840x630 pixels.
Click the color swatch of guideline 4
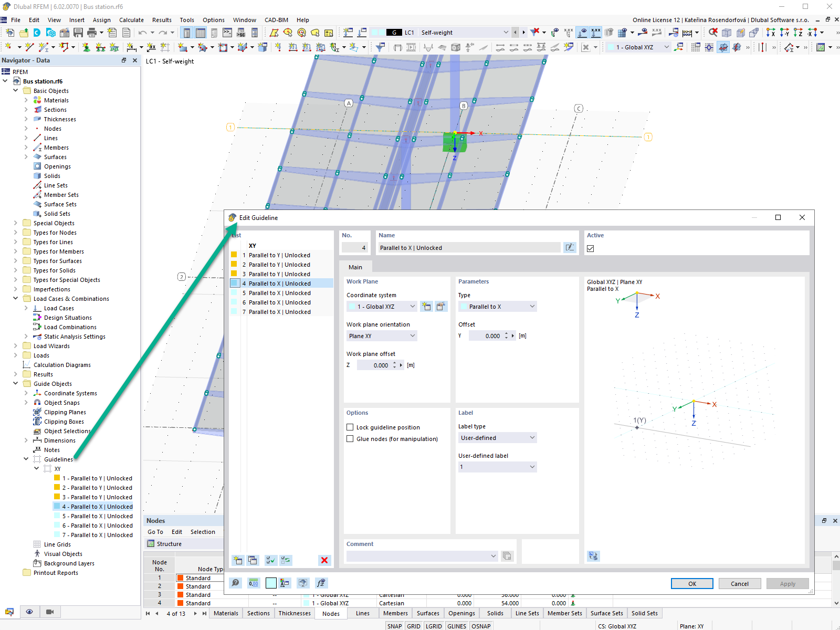pyautogui.click(x=233, y=283)
